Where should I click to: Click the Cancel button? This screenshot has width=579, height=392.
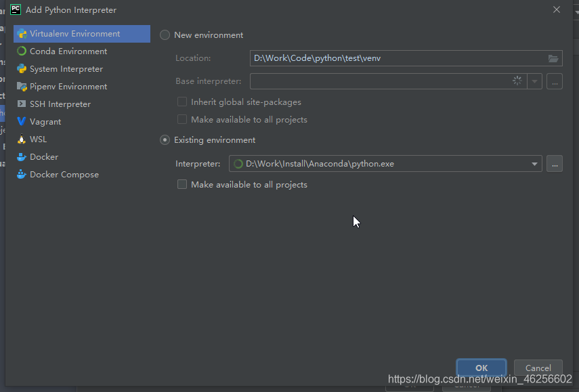coord(538,368)
